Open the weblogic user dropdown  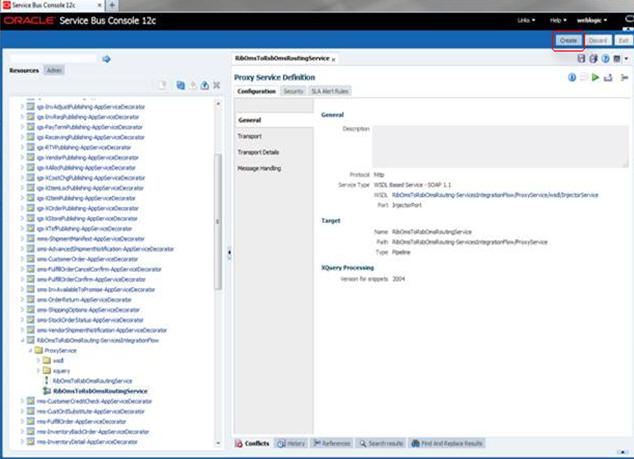(592, 20)
